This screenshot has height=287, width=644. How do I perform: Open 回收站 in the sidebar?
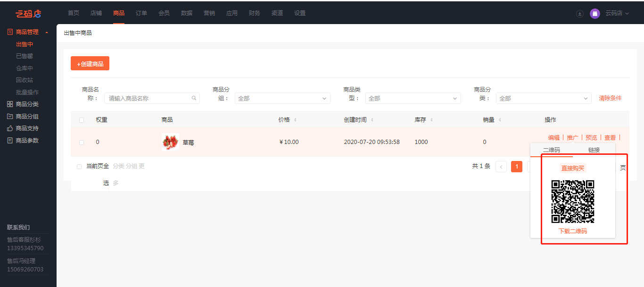[25, 80]
